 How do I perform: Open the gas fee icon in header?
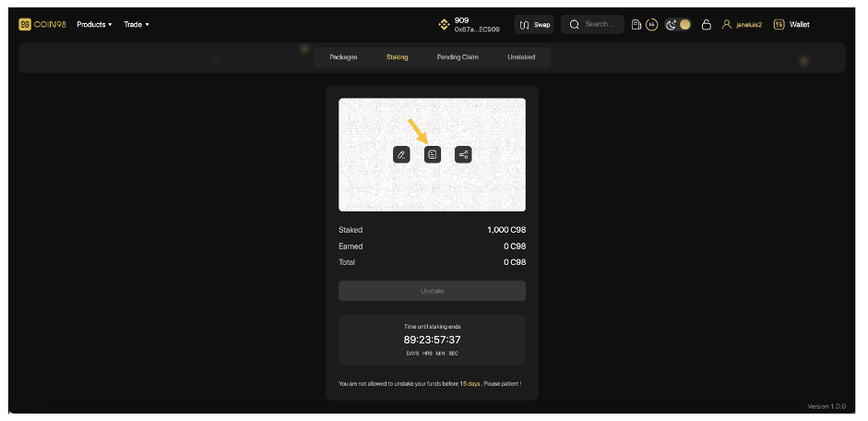coord(636,25)
